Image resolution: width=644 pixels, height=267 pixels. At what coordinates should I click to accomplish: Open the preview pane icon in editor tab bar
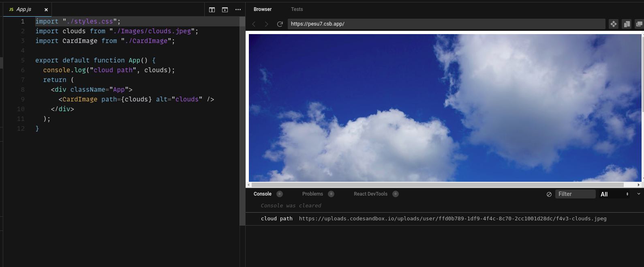(225, 10)
